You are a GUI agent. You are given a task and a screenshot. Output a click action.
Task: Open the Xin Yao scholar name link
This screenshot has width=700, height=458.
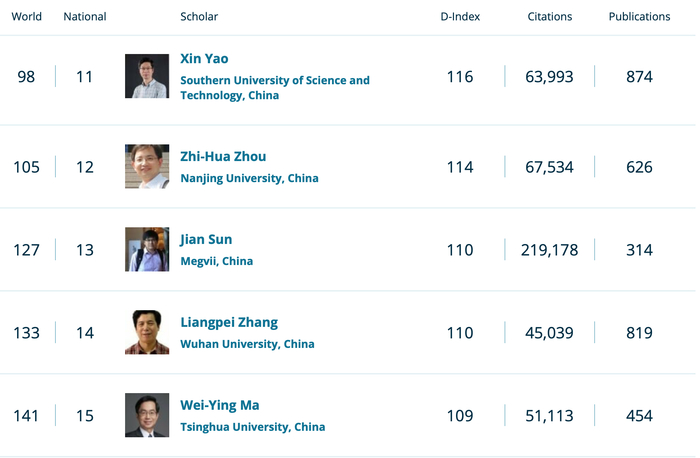coord(204,59)
